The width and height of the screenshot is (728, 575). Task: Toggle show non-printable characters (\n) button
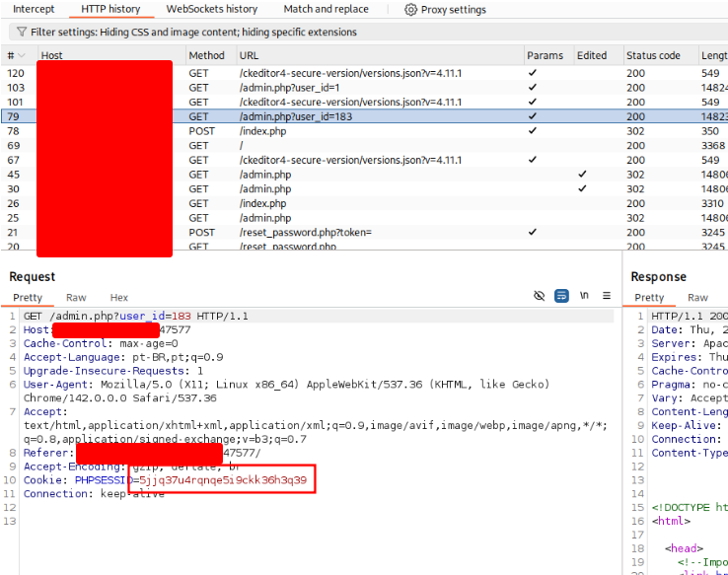[x=584, y=296]
